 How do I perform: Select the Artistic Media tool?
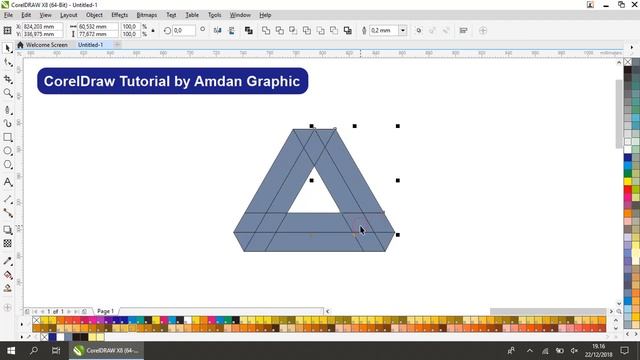(x=7, y=123)
